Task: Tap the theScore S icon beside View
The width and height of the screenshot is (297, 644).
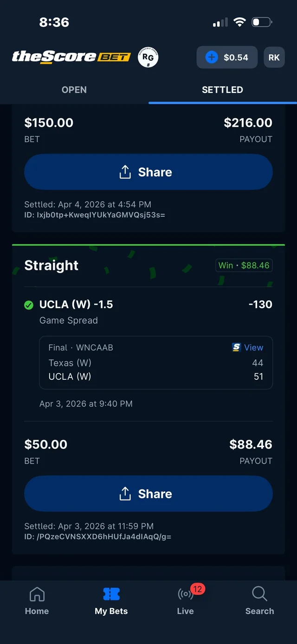Action: point(237,347)
